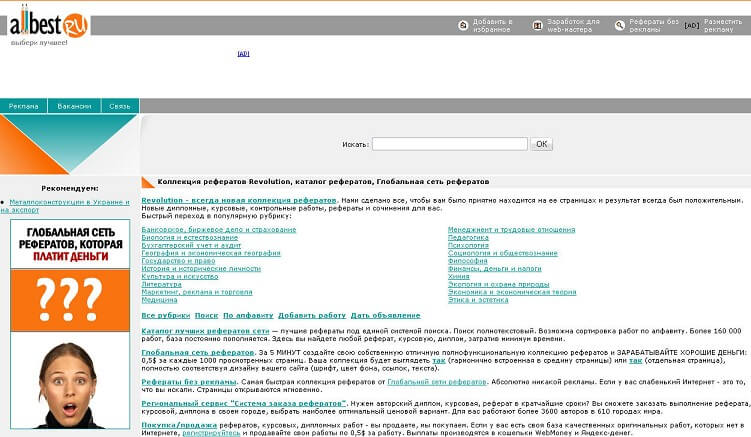Open the inline Глобальной сети рефератов link
This screenshot has width=751, height=437.
tap(437, 382)
